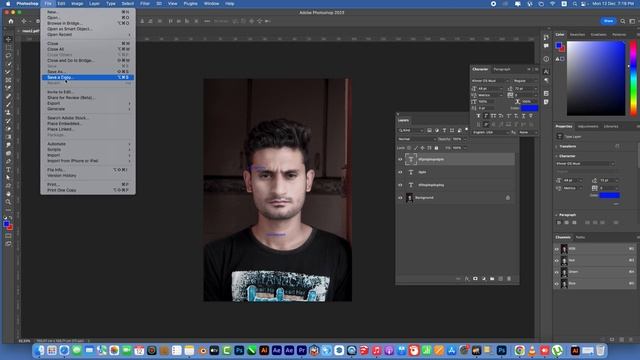640x360 pixels.
Task: Choose Print from File menu
Action: 88,184
